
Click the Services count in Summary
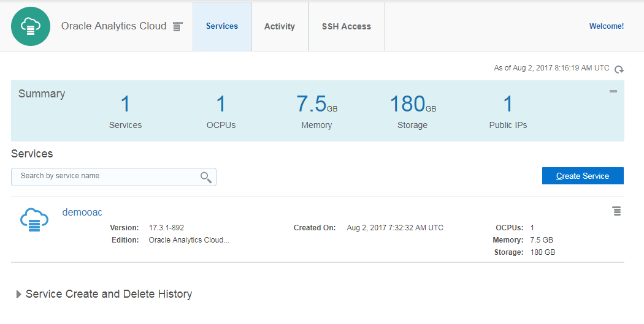[125, 104]
